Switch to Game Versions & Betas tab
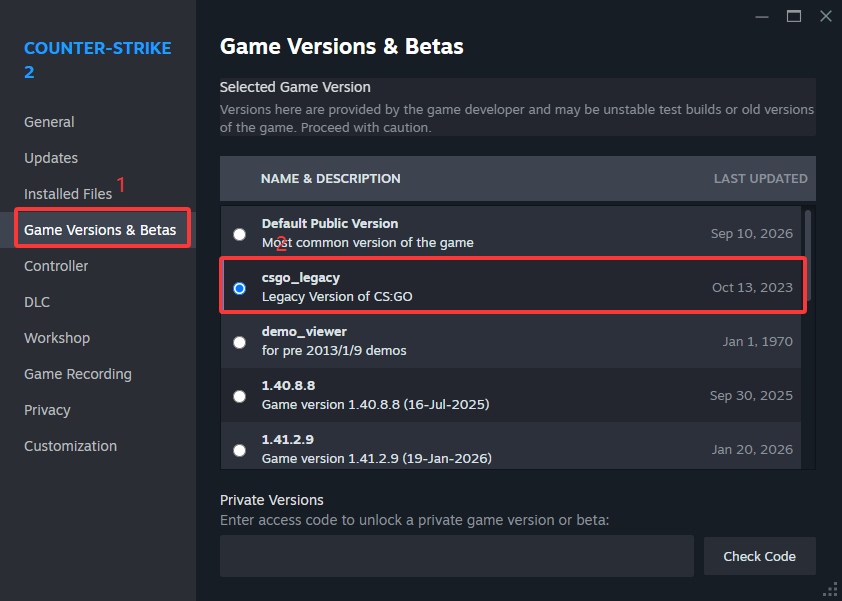 [100, 230]
